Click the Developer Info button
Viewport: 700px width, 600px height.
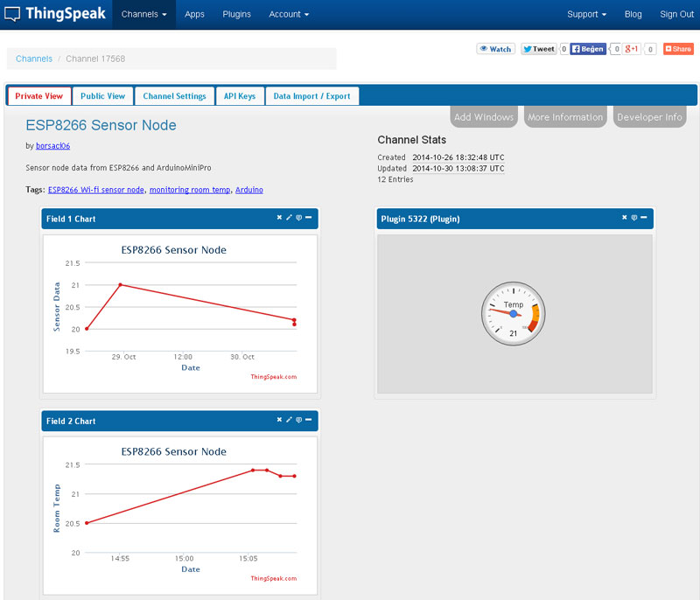pyautogui.click(x=649, y=117)
